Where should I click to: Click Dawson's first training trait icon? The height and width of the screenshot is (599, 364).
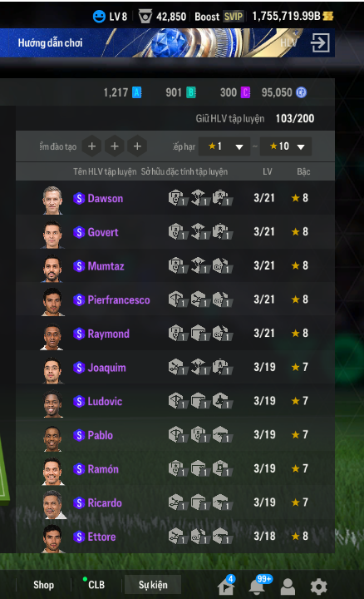point(177,198)
